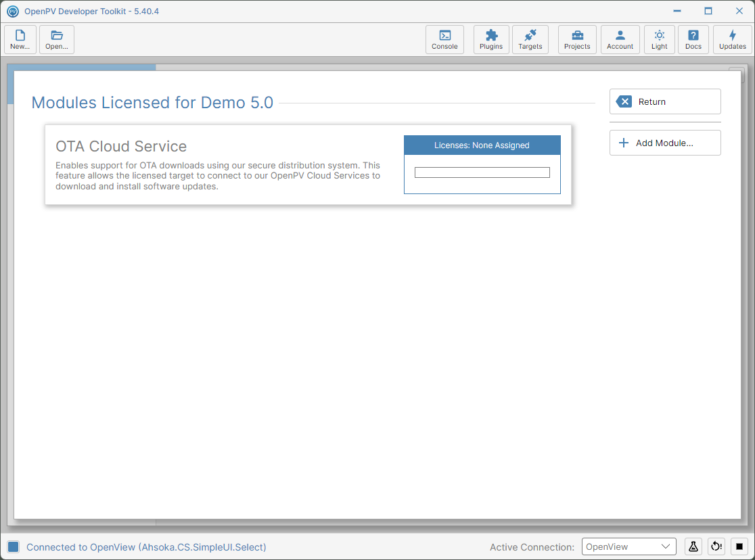
Task: Open the Docs help
Action: coord(693,39)
